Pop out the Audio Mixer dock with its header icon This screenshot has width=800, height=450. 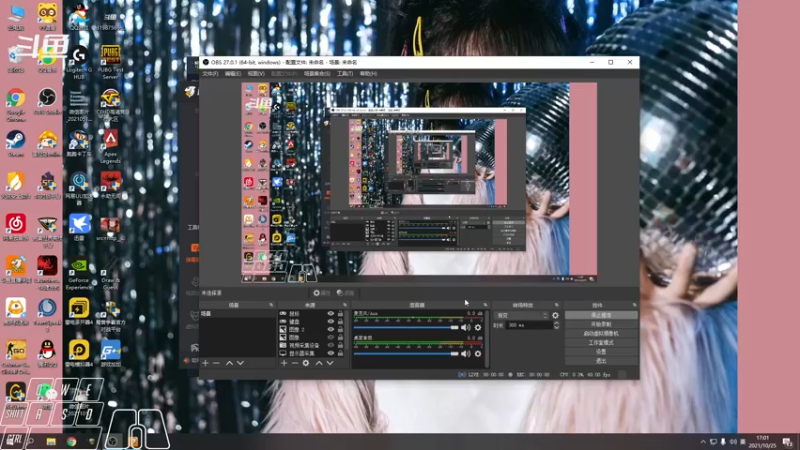[485, 305]
